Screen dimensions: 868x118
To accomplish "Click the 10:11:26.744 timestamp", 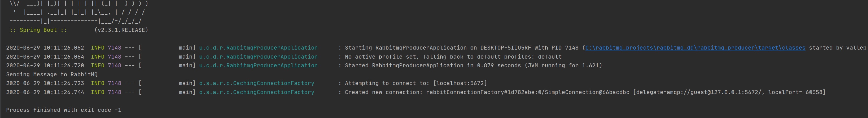I will [63, 92].
